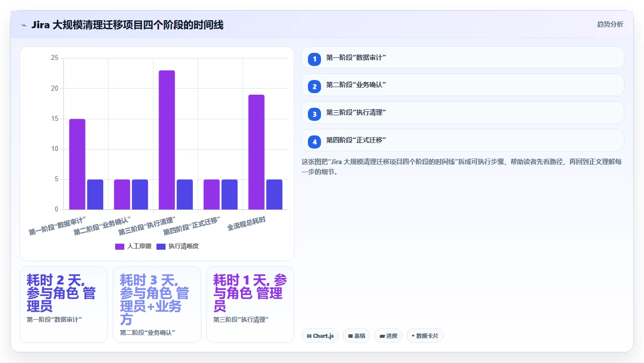Click x-axis label 全流程总耗时
This screenshot has height=363, width=644.
tap(247, 224)
